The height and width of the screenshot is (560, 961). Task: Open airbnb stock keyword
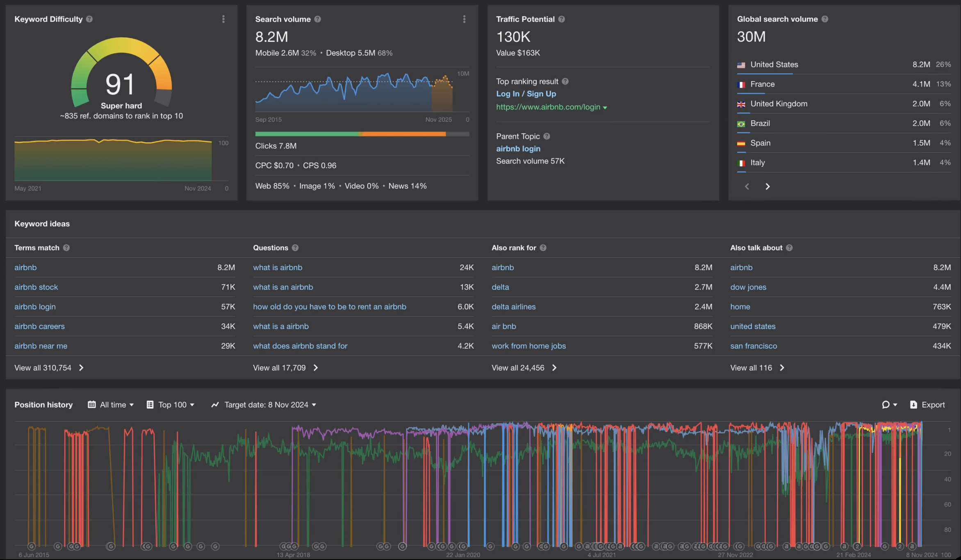tap(36, 287)
